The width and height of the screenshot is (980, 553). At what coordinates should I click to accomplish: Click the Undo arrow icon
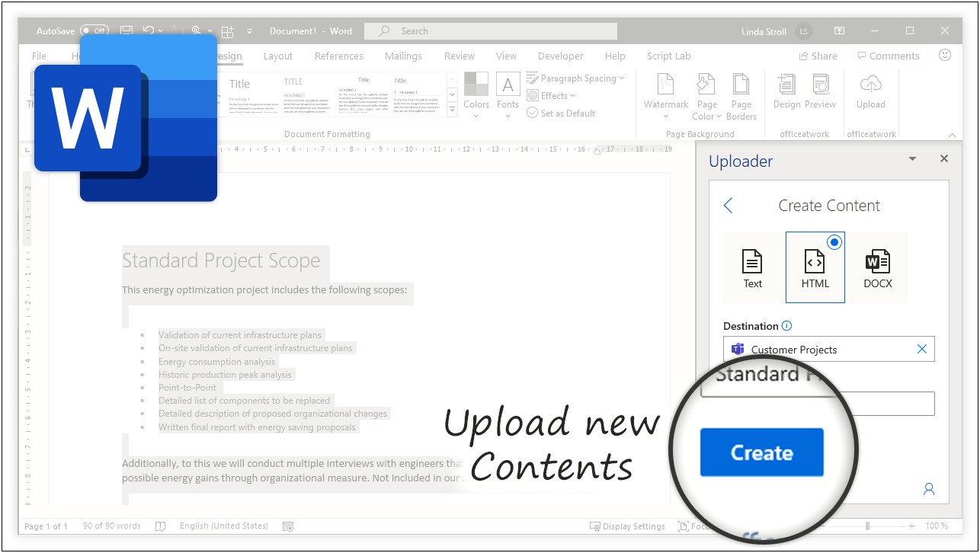[148, 31]
